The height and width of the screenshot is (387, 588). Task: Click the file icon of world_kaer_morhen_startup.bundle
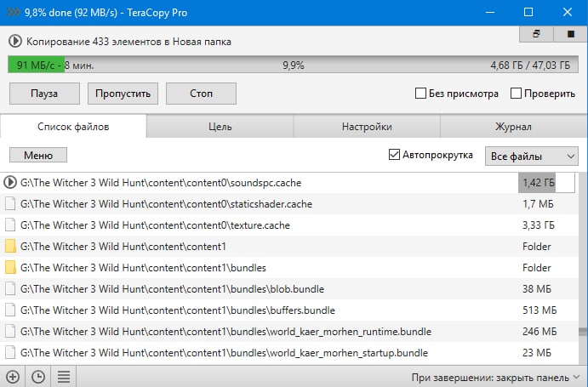pos(10,352)
